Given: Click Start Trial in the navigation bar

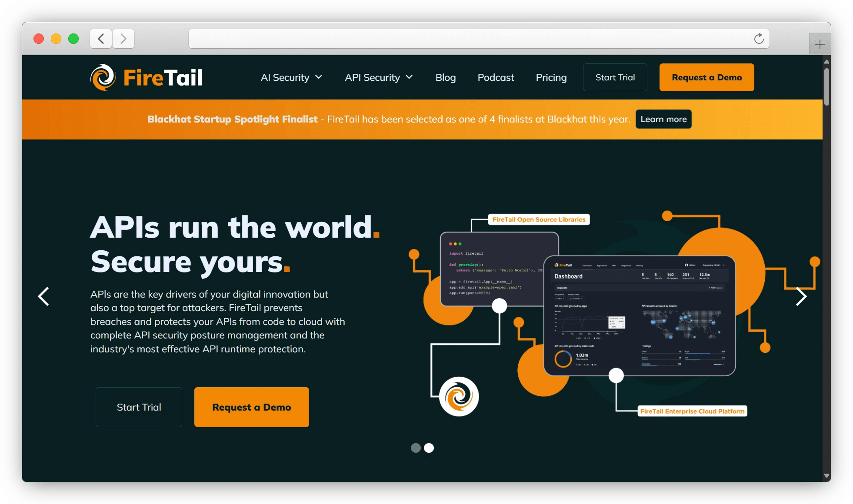Looking at the screenshot, I should click(615, 77).
